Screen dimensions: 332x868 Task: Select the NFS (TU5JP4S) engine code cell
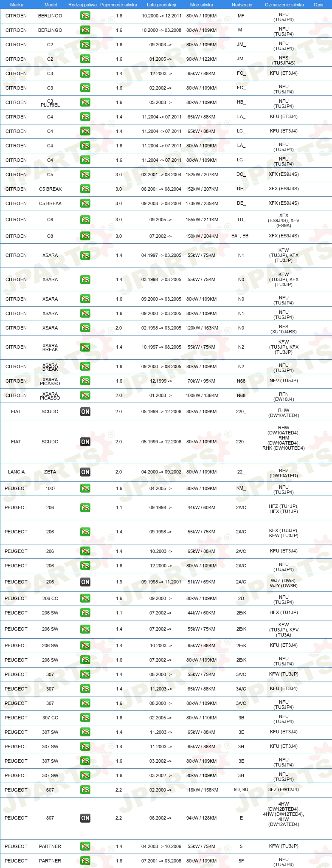pos(284,60)
